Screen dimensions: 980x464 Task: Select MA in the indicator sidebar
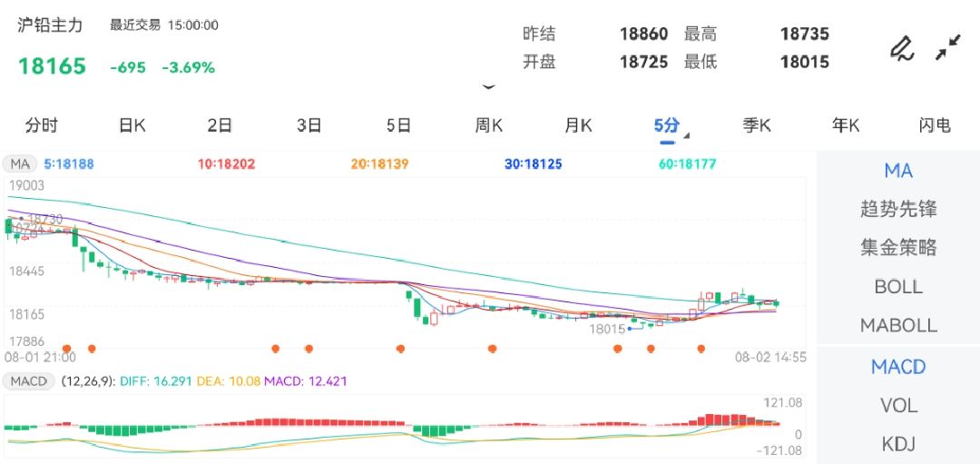point(898,170)
